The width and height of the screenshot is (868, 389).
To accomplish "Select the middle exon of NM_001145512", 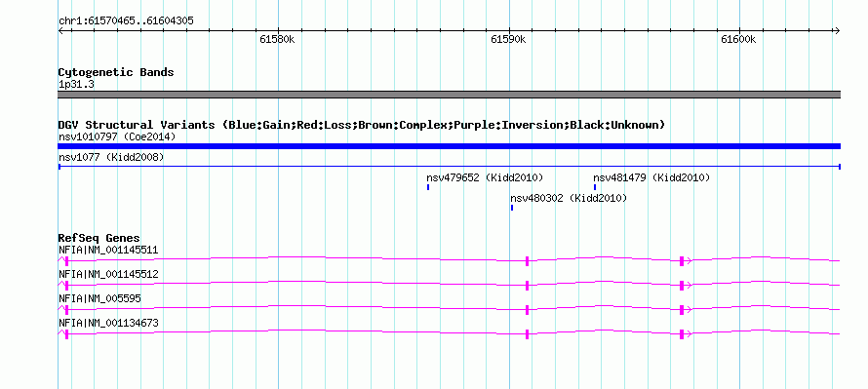I will click(527, 286).
